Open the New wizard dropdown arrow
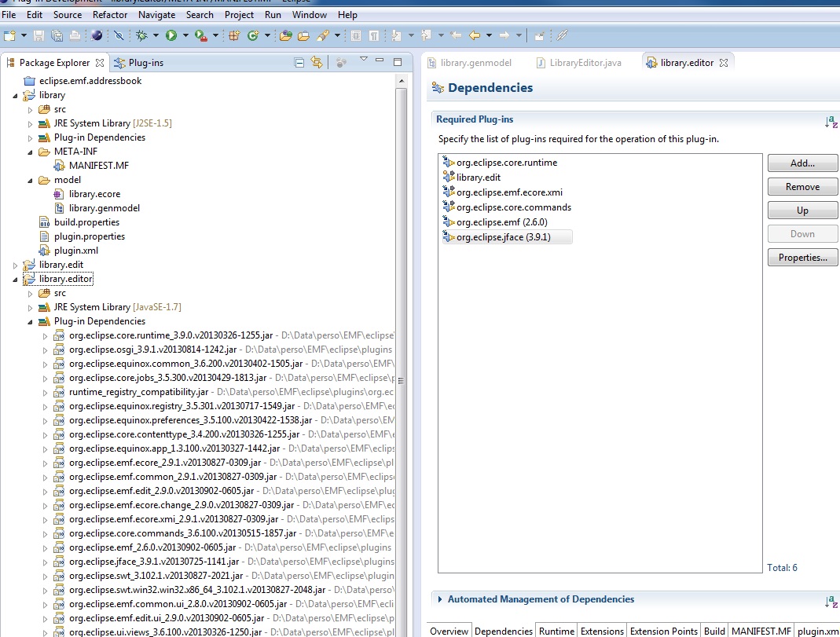The width and height of the screenshot is (840, 637). 24,36
